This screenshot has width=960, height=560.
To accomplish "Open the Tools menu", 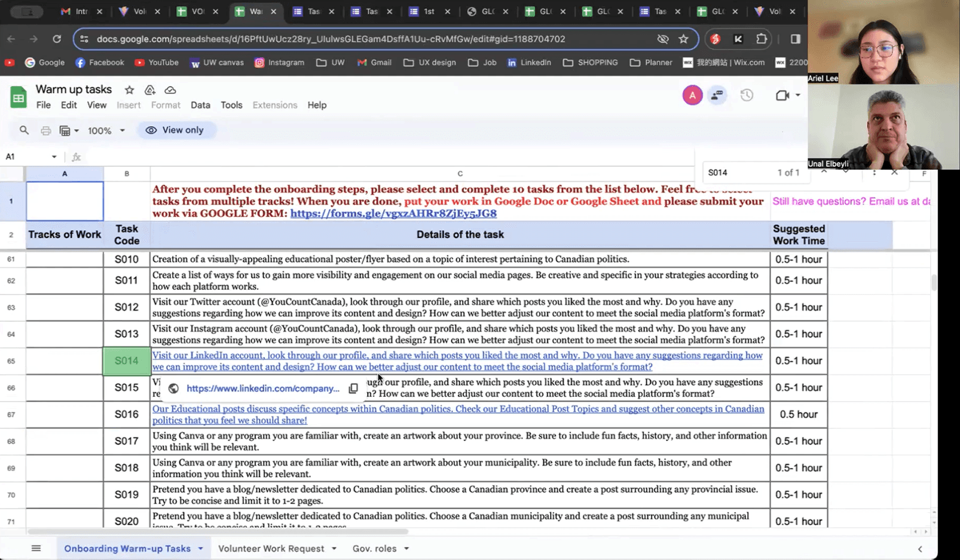I will click(231, 105).
